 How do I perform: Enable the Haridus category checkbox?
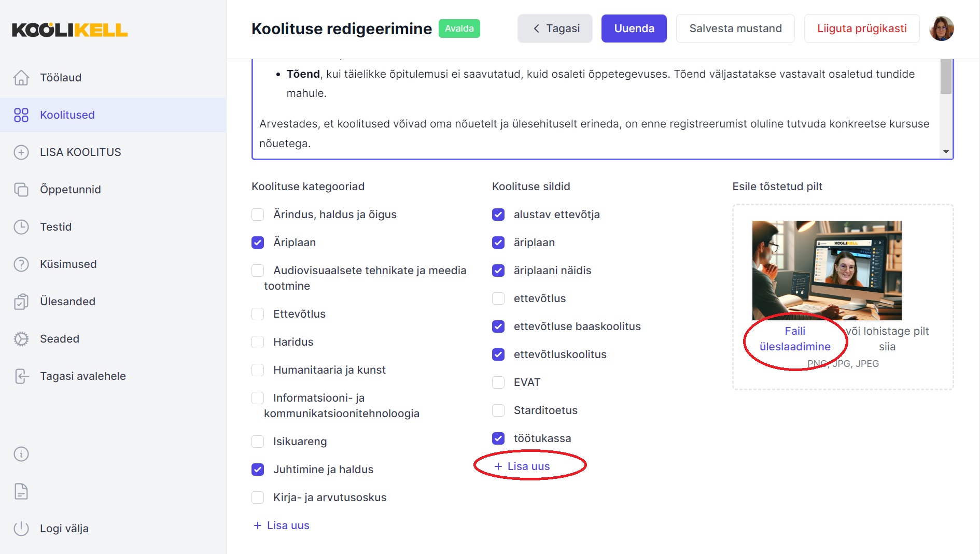click(x=258, y=342)
